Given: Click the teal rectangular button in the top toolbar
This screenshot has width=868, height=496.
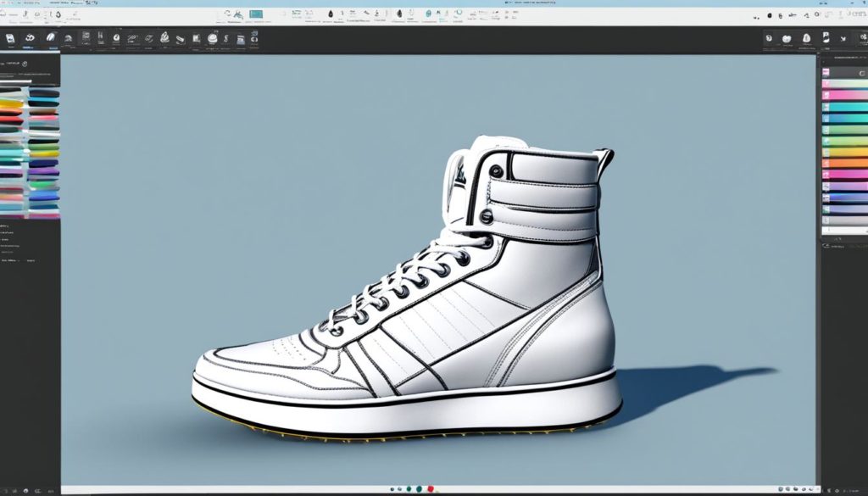Looking at the screenshot, I should click(258, 14).
